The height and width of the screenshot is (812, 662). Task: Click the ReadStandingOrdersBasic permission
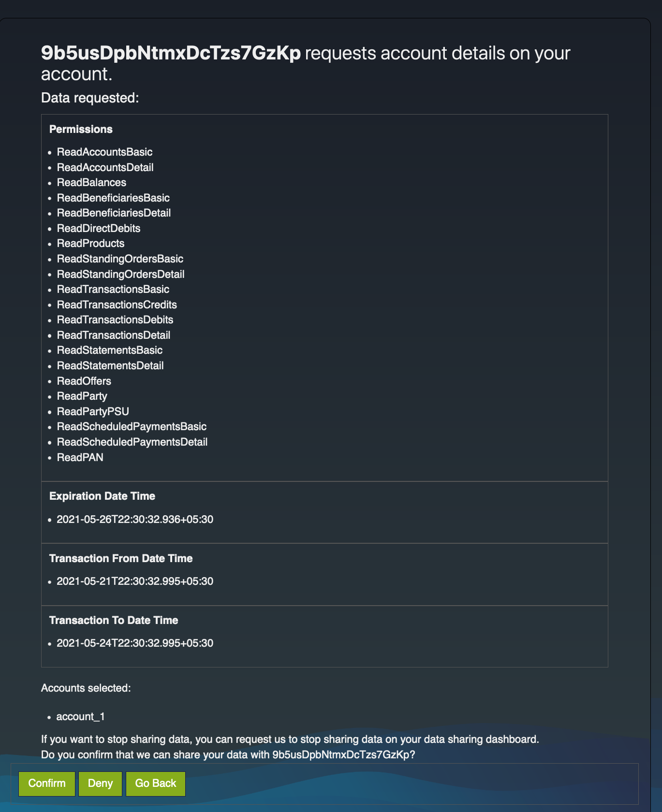pos(120,259)
